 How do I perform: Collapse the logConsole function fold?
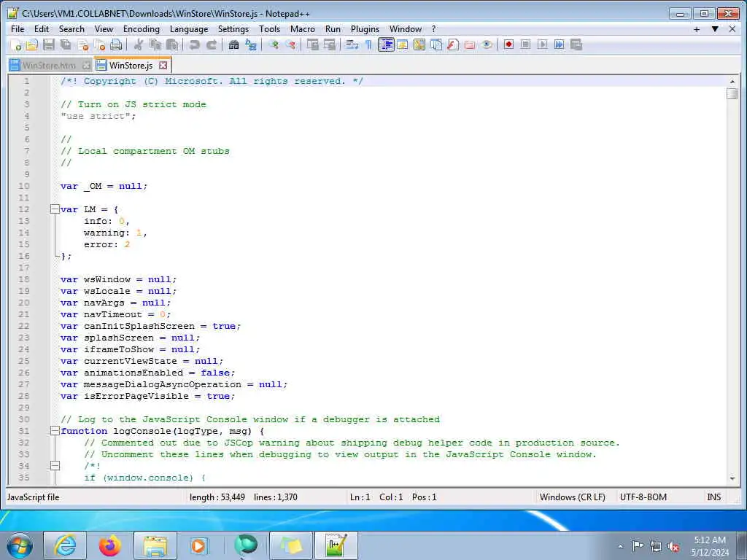pyautogui.click(x=55, y=431)
